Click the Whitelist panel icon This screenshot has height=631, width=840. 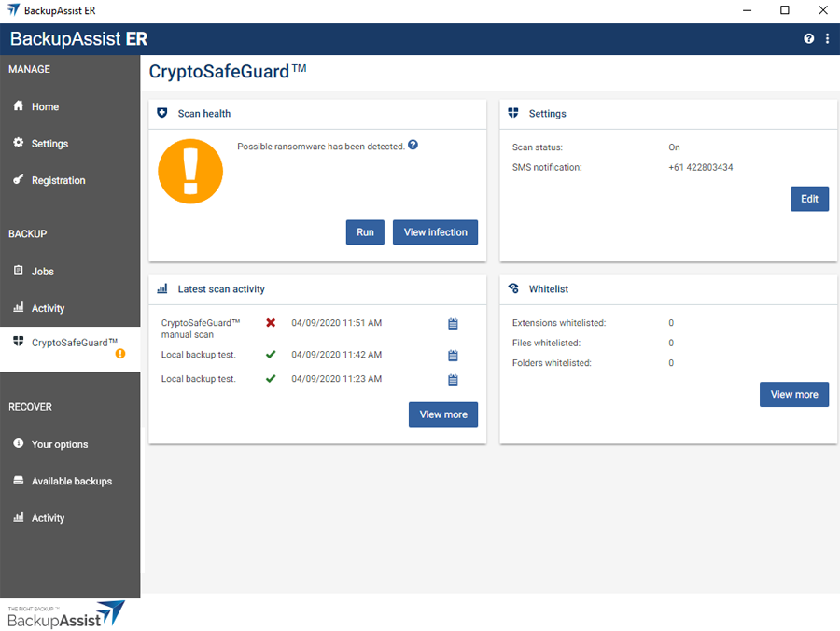tap(513, 288)
